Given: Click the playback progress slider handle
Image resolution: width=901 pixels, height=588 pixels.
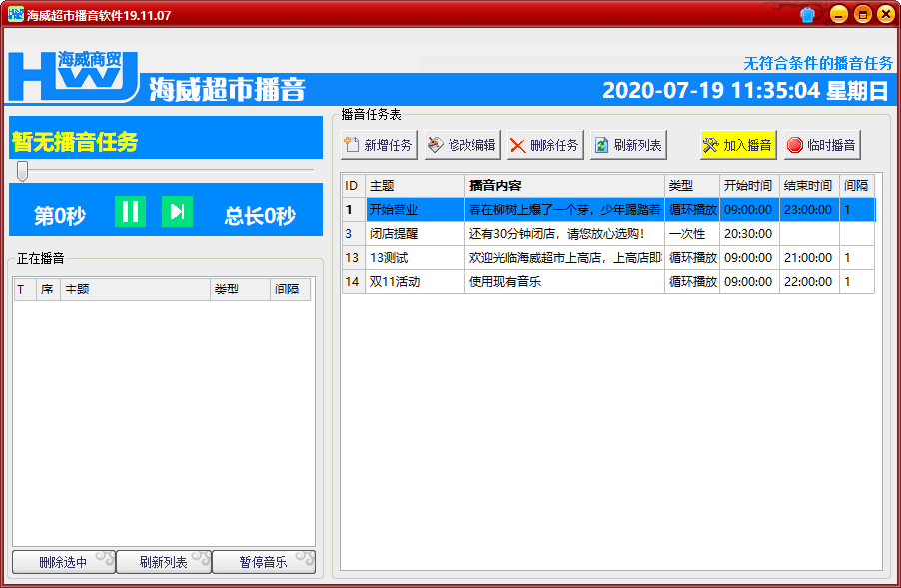Looking at the screenshot, I should (x=22, y=171).
